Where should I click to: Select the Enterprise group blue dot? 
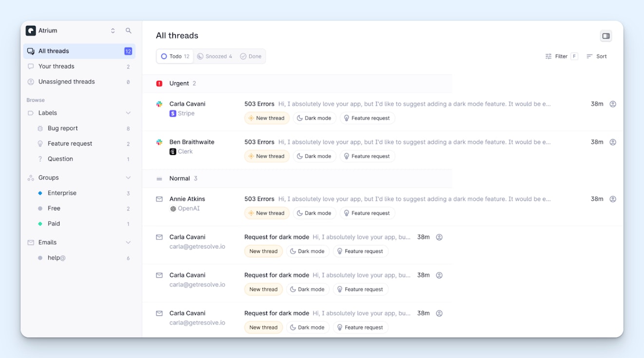point(40,193)
